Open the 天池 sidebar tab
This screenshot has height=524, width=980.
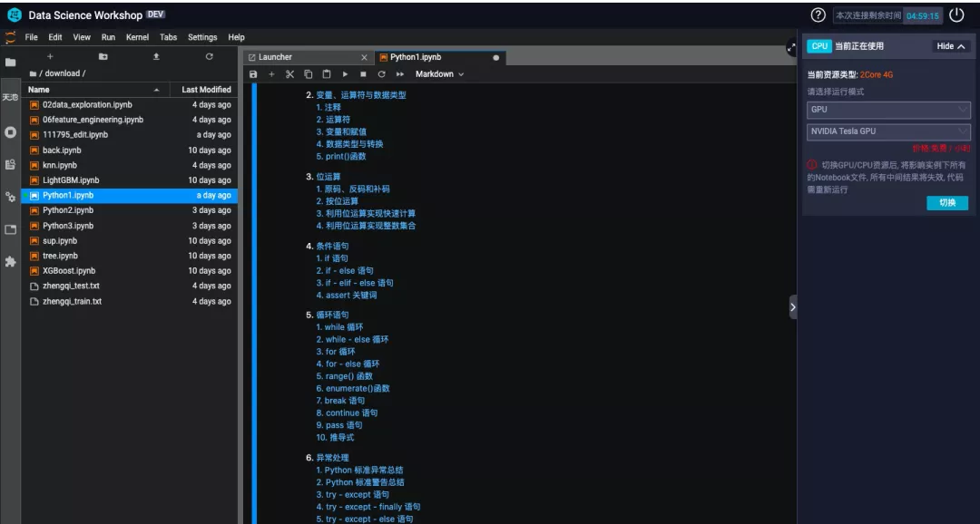coord(11,97)
